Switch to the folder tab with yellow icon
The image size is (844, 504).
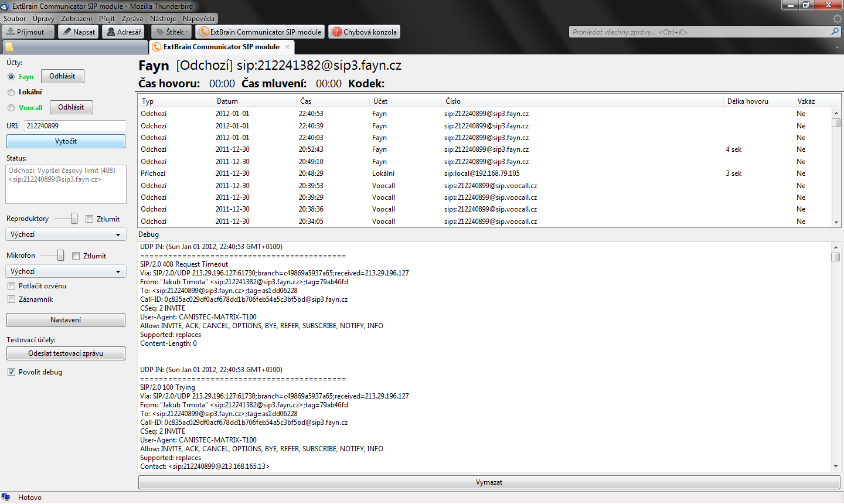pyautogui.click(x=75, y=47)
